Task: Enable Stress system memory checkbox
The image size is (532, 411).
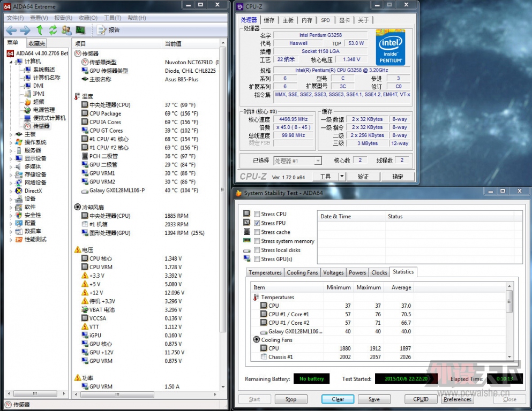Action: tap(257, 241)
